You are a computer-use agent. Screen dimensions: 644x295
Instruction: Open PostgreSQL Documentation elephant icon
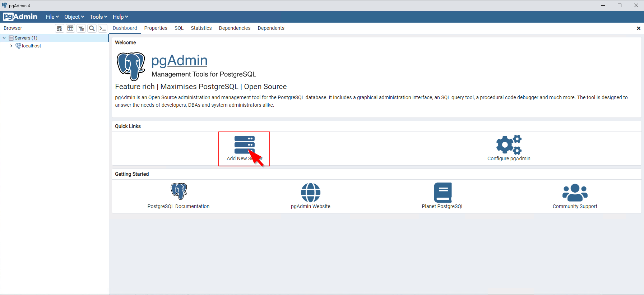click(x=179, y=191)
